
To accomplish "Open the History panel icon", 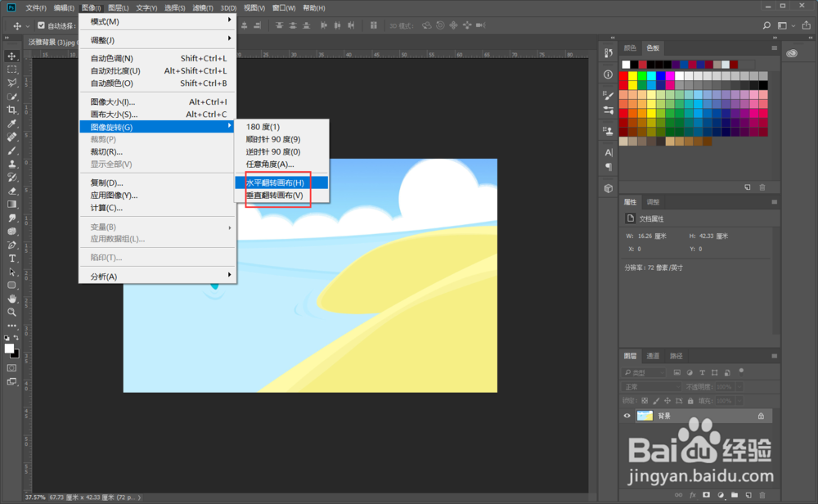I will [609, 53].
